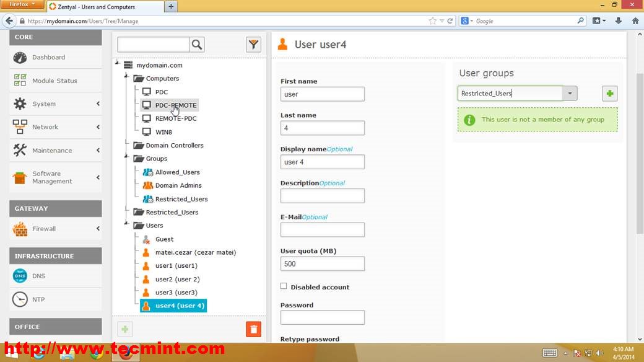The height and width of the screenshot is (362, 644).
Task: Open the tree filter funnel icon
Action: point(253,45)
